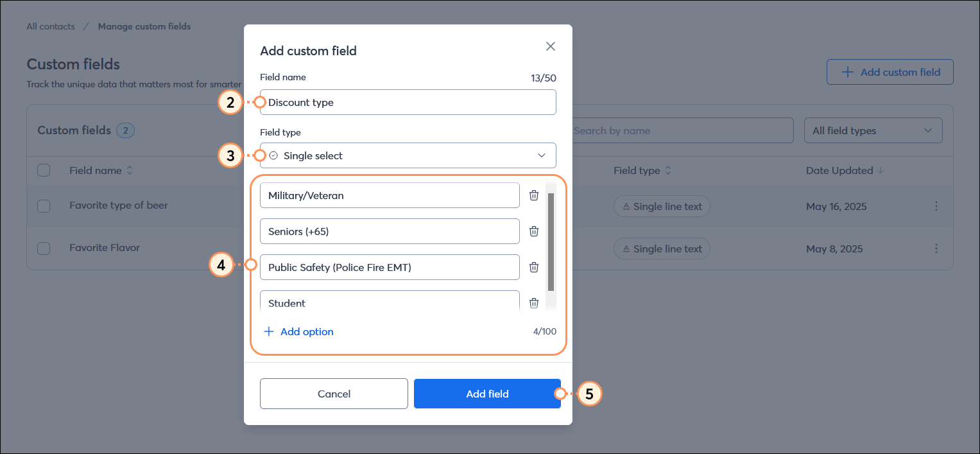Image resolution: width=980 pixels, height=454 pixels.
Task: Delete the Public Safety (Police Fire EMT) option
Action: tap(534, 267)
